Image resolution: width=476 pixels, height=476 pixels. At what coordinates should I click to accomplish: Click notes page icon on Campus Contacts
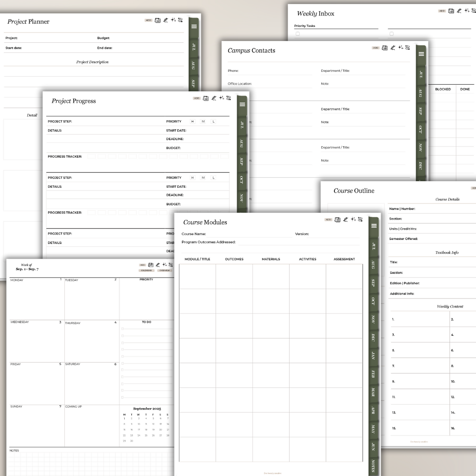pos(384,48)
